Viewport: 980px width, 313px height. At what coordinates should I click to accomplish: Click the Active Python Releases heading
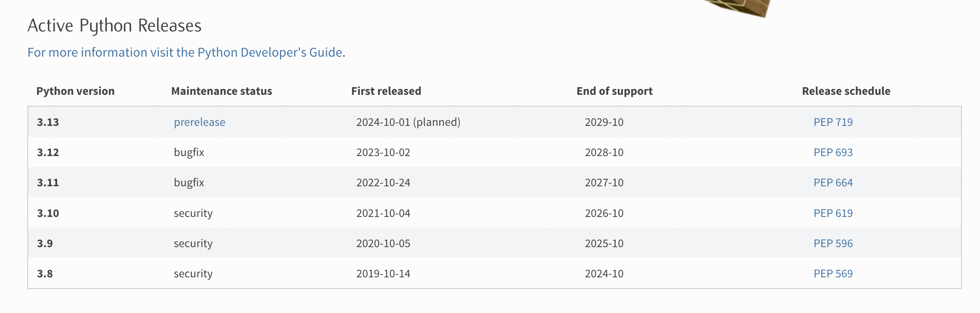(114, 26)
